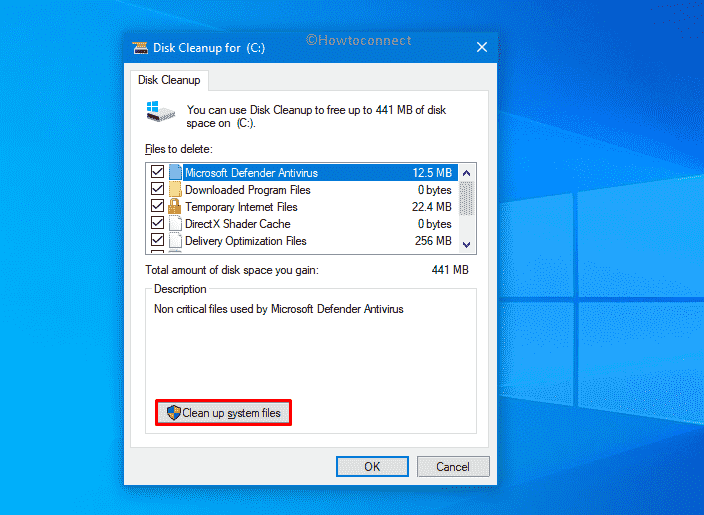Viewport: 704px width, 515px height.
Task: Click the file list scroll down arrow
Action: pos(466,245)
